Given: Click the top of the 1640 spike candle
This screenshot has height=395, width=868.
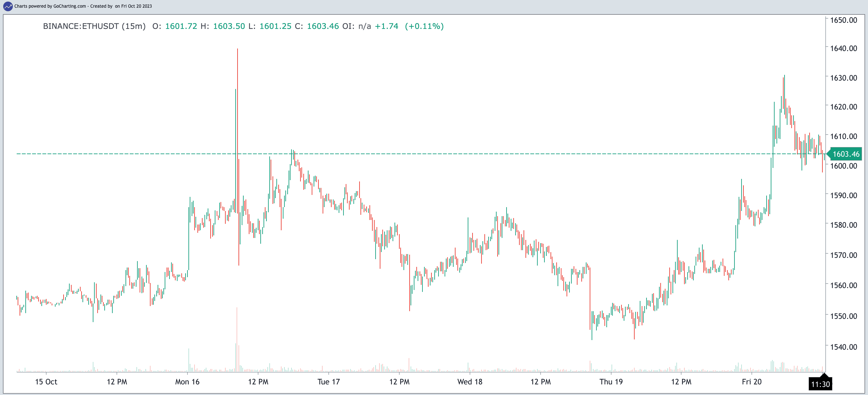Looking at the screenshot, I should 237,50.
